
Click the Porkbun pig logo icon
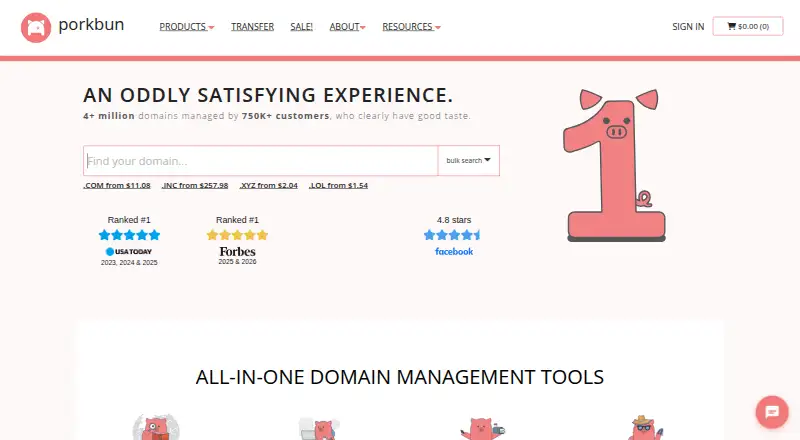coord(36,28)
